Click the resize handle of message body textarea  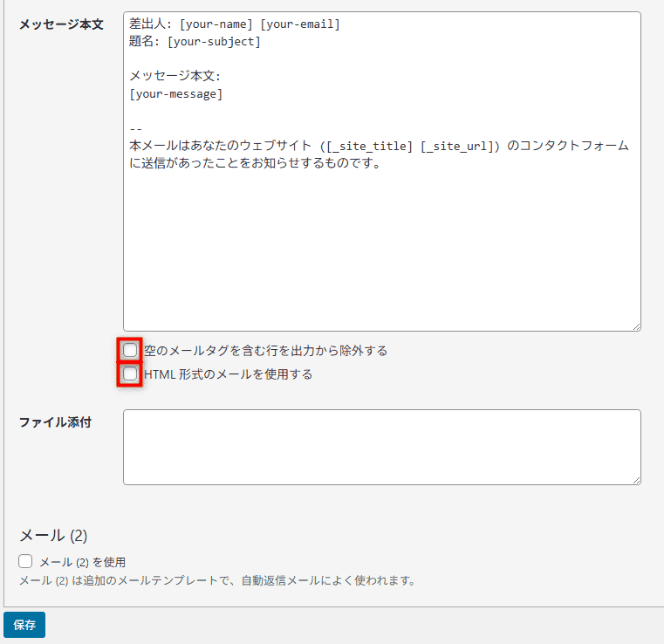(636, 326)
